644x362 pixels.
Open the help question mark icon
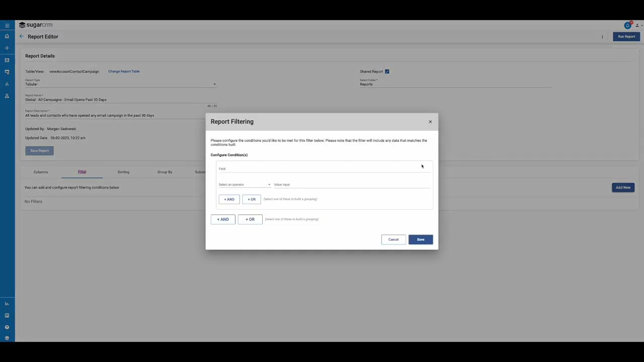(x=7, y=327)
